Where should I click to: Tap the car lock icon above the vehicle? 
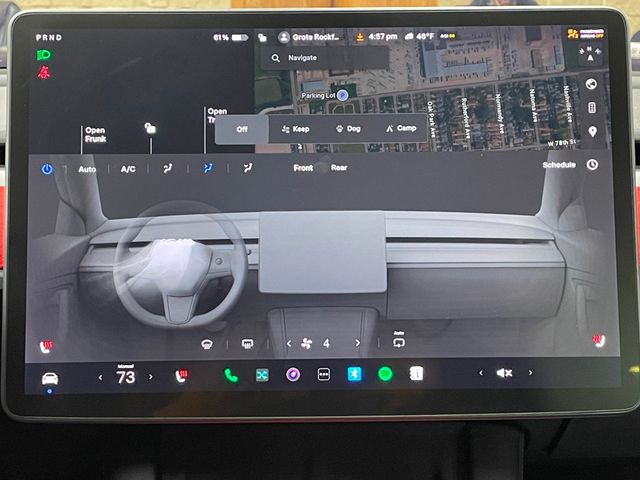150,128
